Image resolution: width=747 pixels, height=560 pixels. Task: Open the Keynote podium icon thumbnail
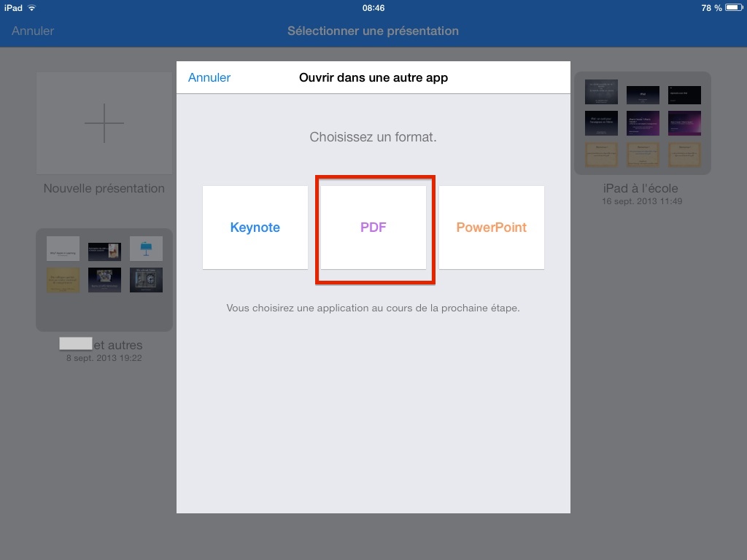146,249
